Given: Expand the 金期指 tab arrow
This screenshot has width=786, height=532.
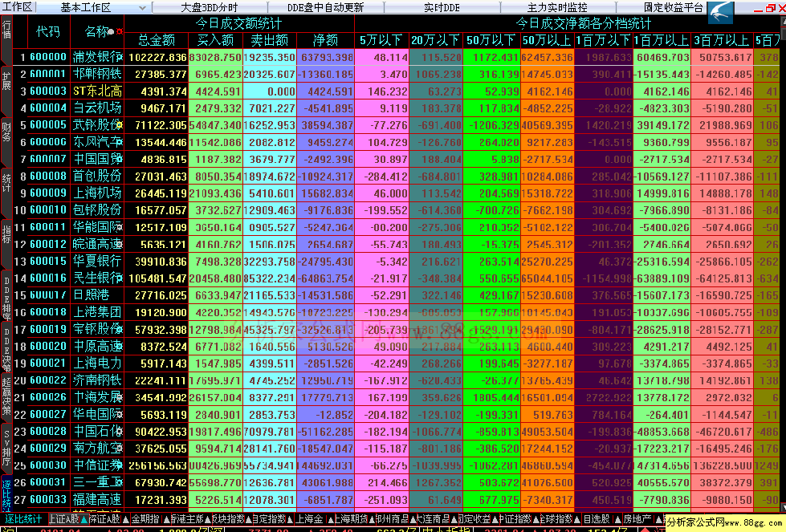Looking at the screenshot, I should pyautogui.click(x=166, y=519).
